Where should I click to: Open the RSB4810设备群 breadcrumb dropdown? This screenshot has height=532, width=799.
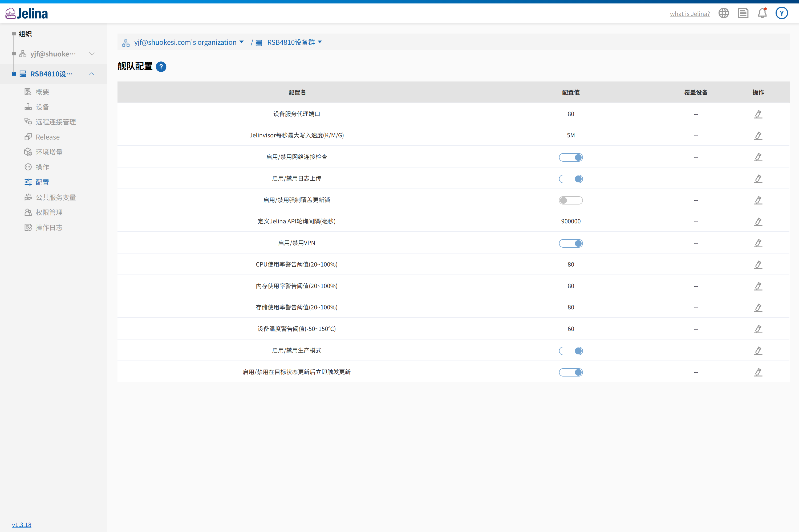[320, 42]
